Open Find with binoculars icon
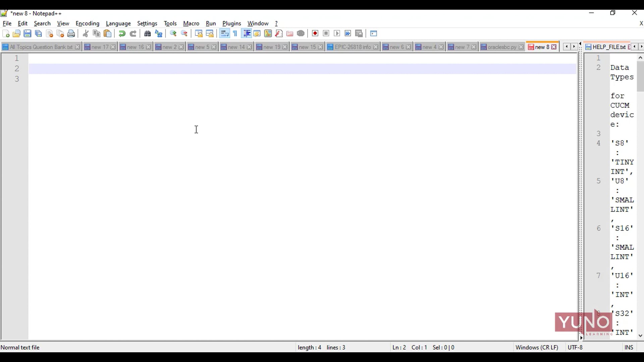This screenshot has height=362, width=644. [x=148, y=34]
